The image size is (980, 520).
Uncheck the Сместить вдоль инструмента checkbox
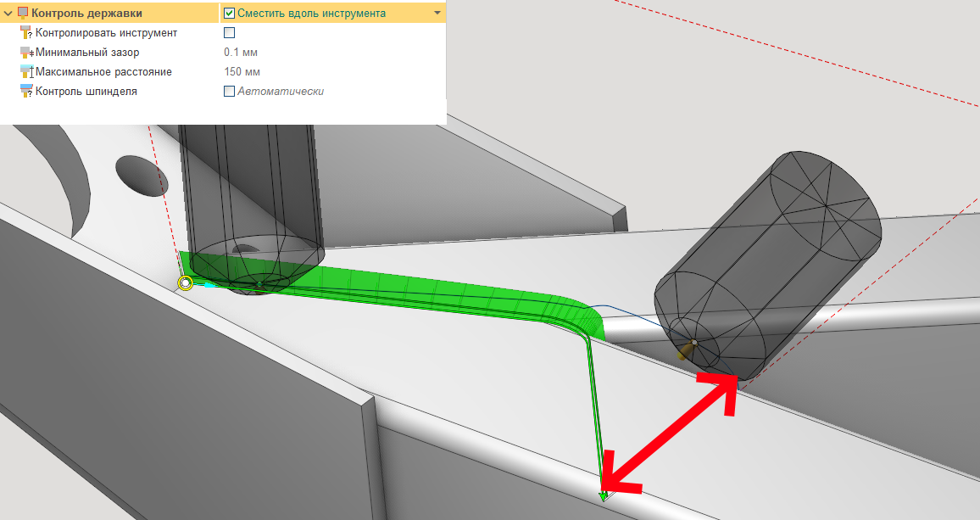pos(229,13)
